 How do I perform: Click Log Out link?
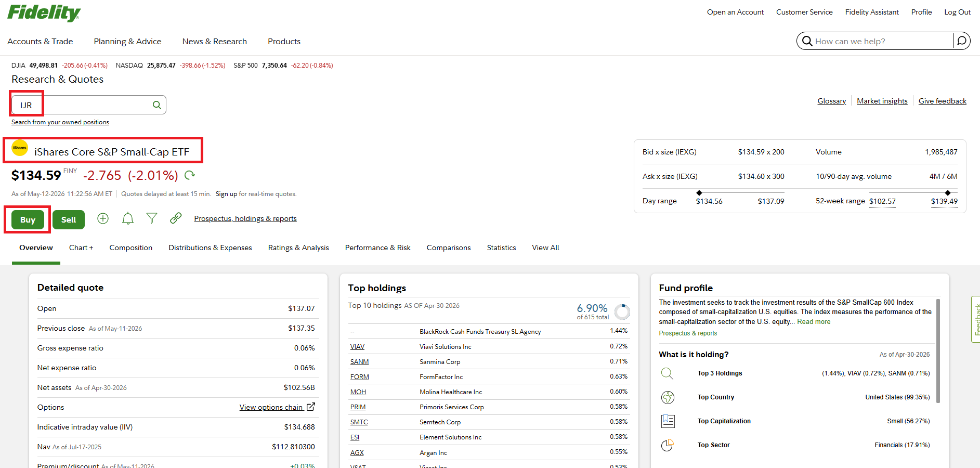point(957,12)
